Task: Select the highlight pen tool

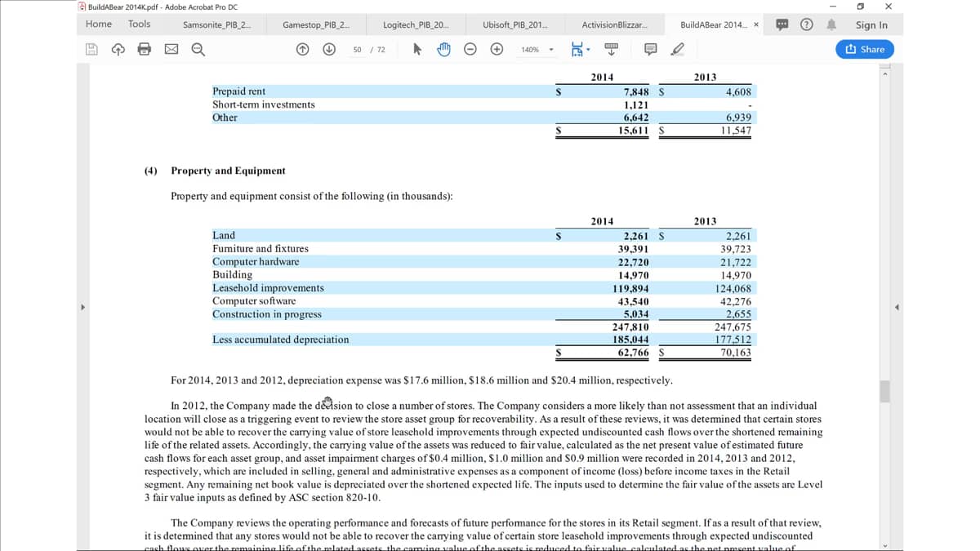Action: (x=677, y=50)
